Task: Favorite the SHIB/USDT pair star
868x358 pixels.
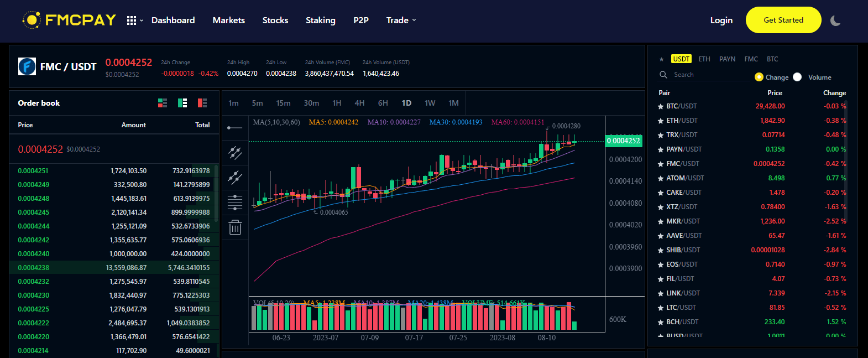Action: pyautogui.click(x=661, y=250)
